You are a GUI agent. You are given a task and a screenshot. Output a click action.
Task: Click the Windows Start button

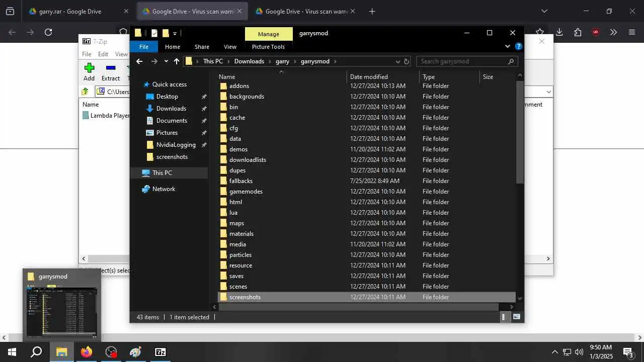click(x=12, y=352)
